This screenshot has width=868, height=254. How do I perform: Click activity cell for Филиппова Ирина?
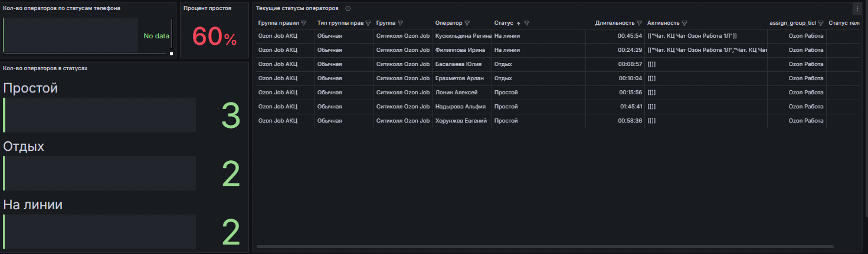706,50
